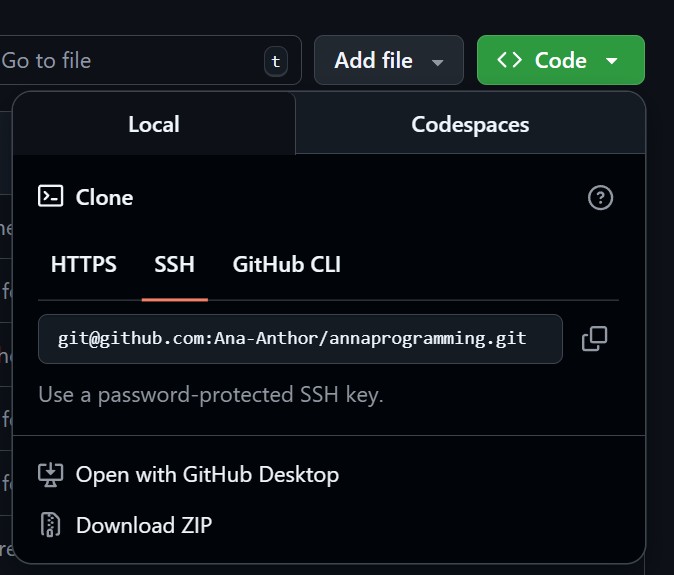This screenshot has height=575, width=674.
Task: Select the GitHub CLI clone option
Action: click(x=287, y=264)
